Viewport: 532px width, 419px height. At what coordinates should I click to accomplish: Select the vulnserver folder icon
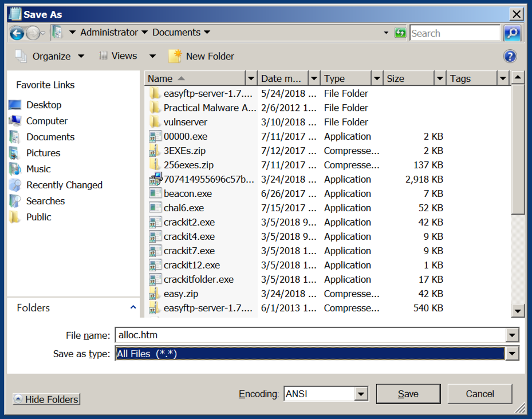[x=155, y=122]
